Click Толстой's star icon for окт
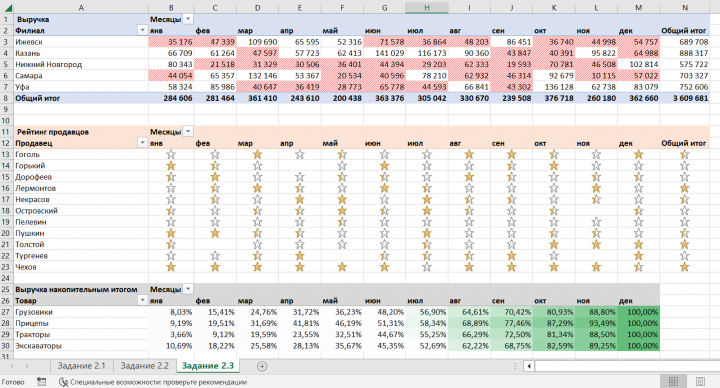 tap(554, 244)
